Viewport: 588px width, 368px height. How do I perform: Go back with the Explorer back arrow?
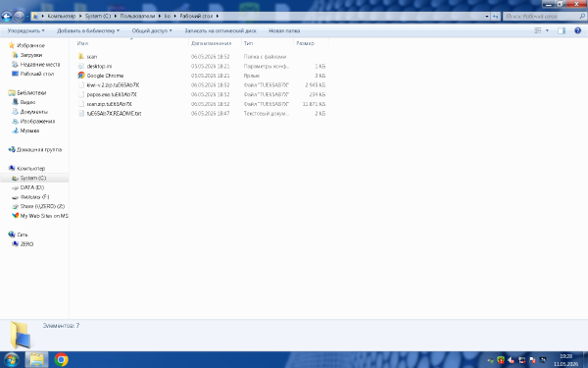(x=7, y=16)
